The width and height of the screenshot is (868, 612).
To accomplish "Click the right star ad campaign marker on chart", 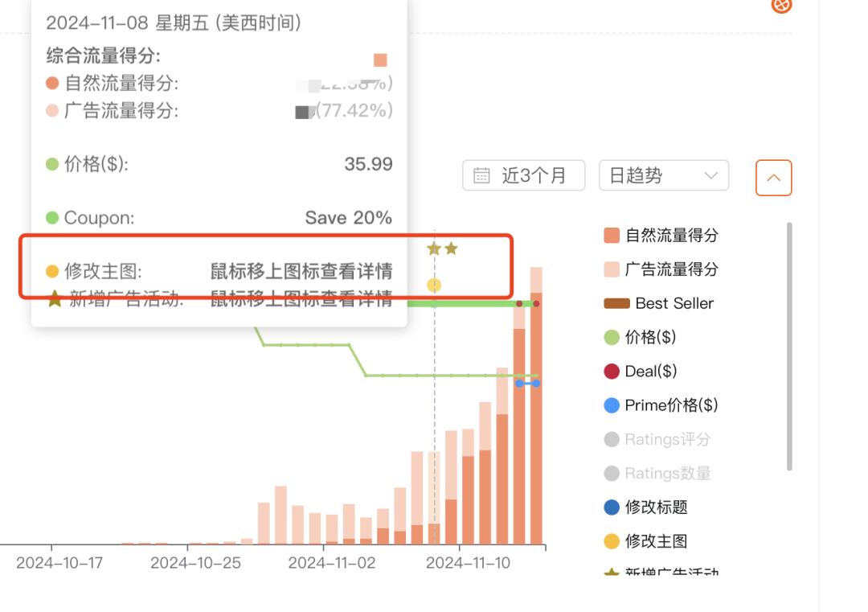I will coord(452,248).
